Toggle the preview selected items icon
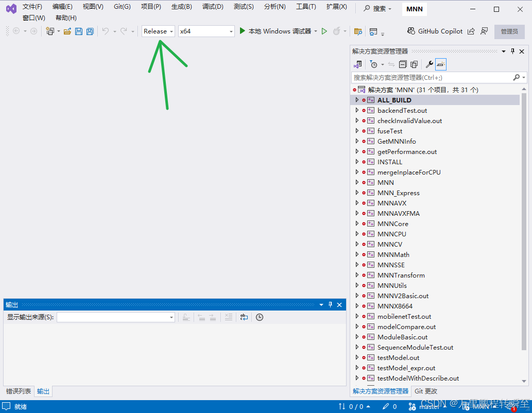The image size is (532, 413). (x=441, y=64)
